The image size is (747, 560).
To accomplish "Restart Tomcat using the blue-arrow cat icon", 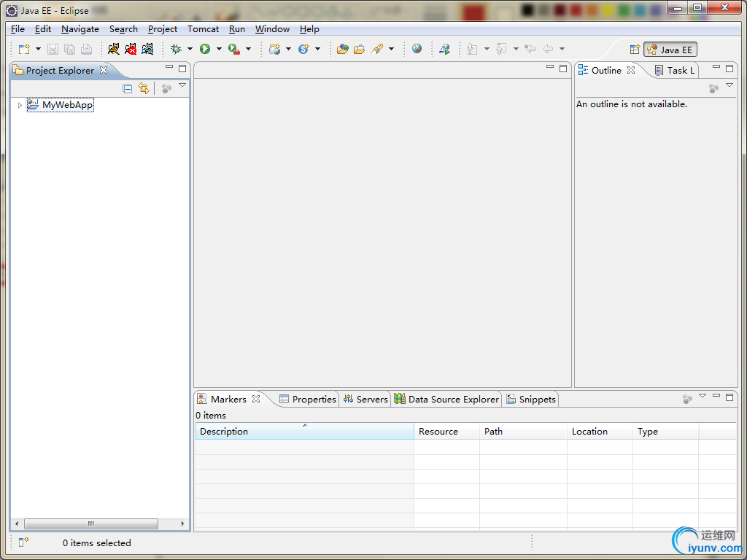I will pyautogui.click(x=147, y=49).
